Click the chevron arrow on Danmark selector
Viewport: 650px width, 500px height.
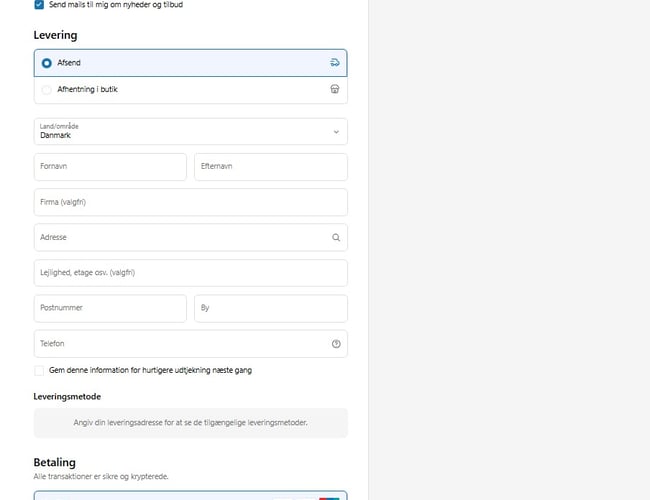[x=336, y=131]
